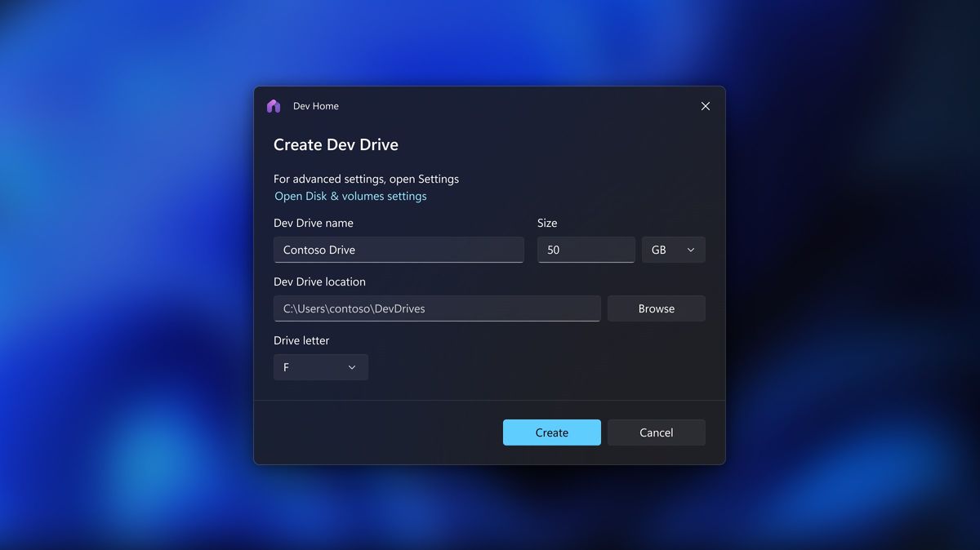Click the GB dropdown chevron
This screenshot has height=550, width=980.
point(691,250)
